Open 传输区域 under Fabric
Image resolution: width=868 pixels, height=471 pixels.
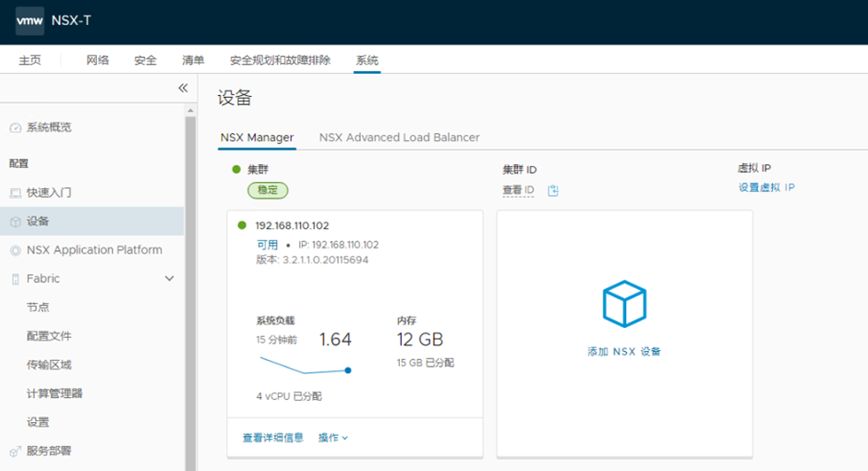tap(49, 365)
